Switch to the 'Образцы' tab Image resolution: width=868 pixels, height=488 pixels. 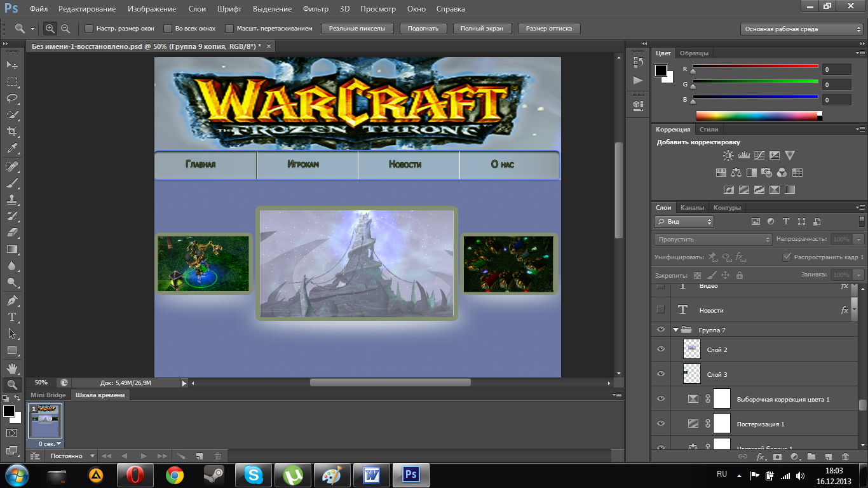click(x=694, y=53)
